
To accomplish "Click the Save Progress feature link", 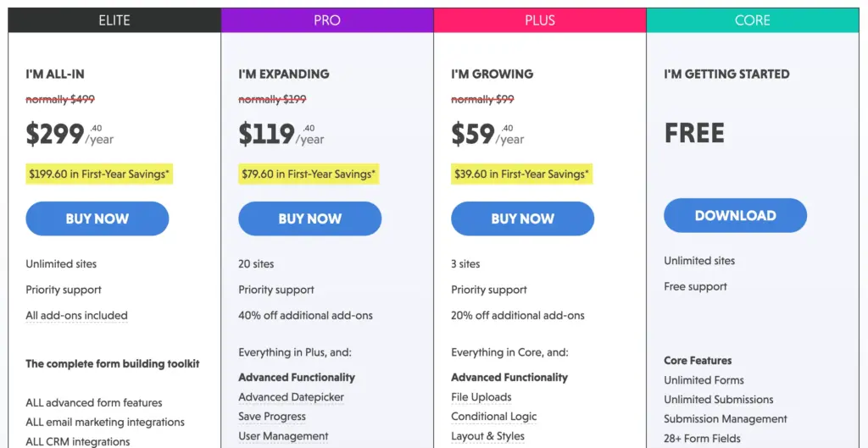I will 272,417.
